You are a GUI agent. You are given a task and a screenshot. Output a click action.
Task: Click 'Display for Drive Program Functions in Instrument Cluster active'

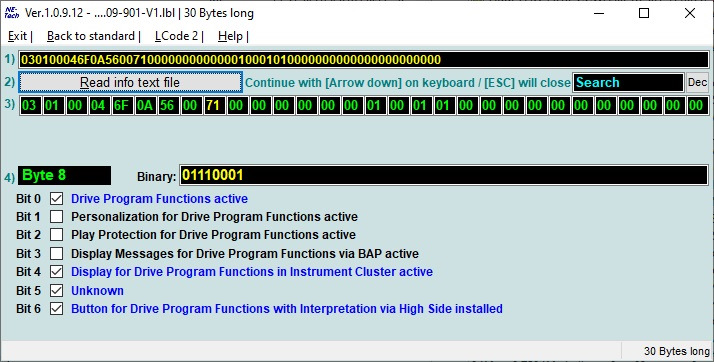(x=252, y=272)
